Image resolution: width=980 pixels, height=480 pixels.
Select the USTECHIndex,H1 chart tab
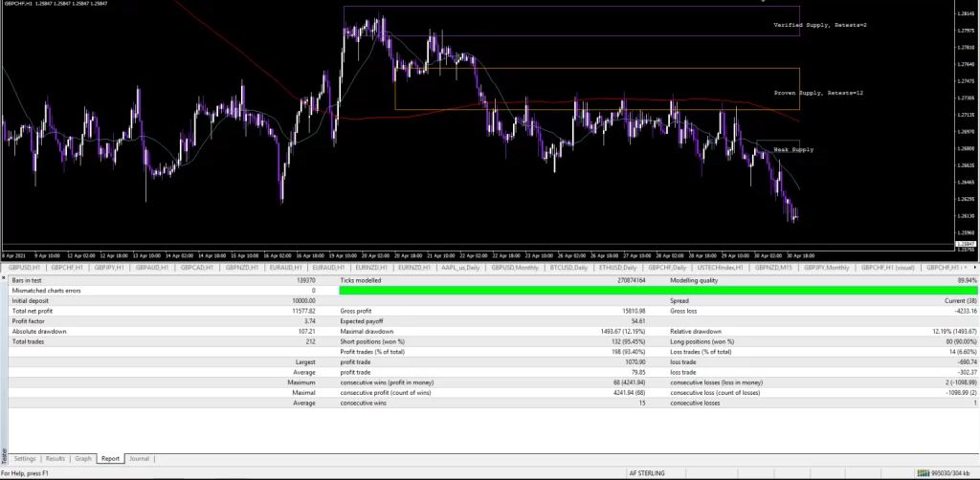click(721, 268)
